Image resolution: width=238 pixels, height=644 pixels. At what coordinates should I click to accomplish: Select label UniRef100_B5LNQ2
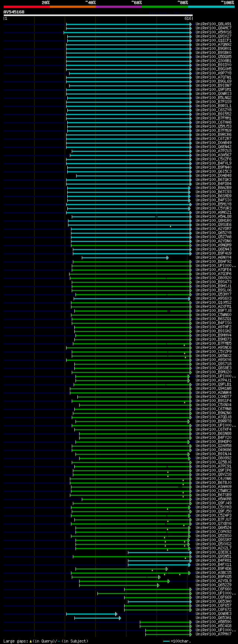coord(213,98)
